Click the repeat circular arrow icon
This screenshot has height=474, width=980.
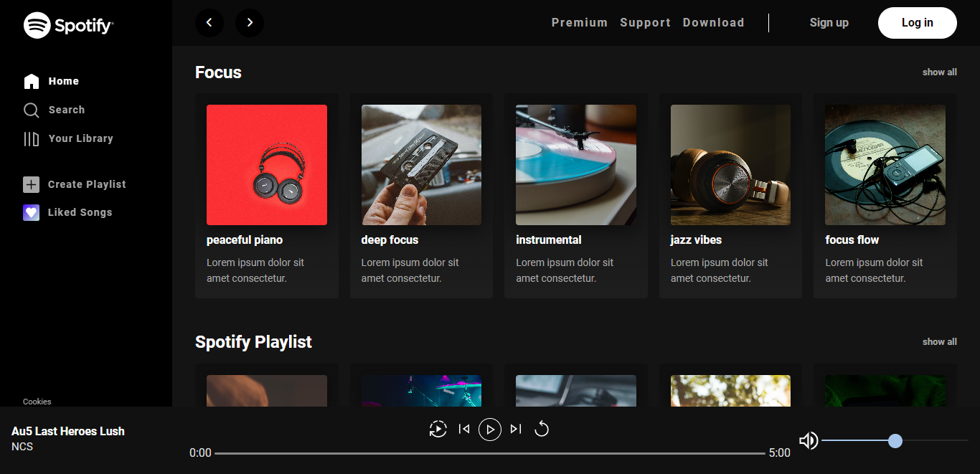[x=542, y=429]
